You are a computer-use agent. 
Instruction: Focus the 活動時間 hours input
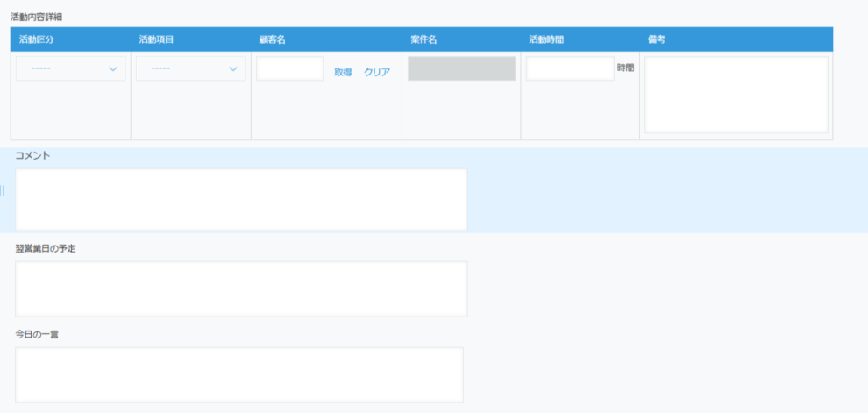pyautogui.click(x=570, y=69)
